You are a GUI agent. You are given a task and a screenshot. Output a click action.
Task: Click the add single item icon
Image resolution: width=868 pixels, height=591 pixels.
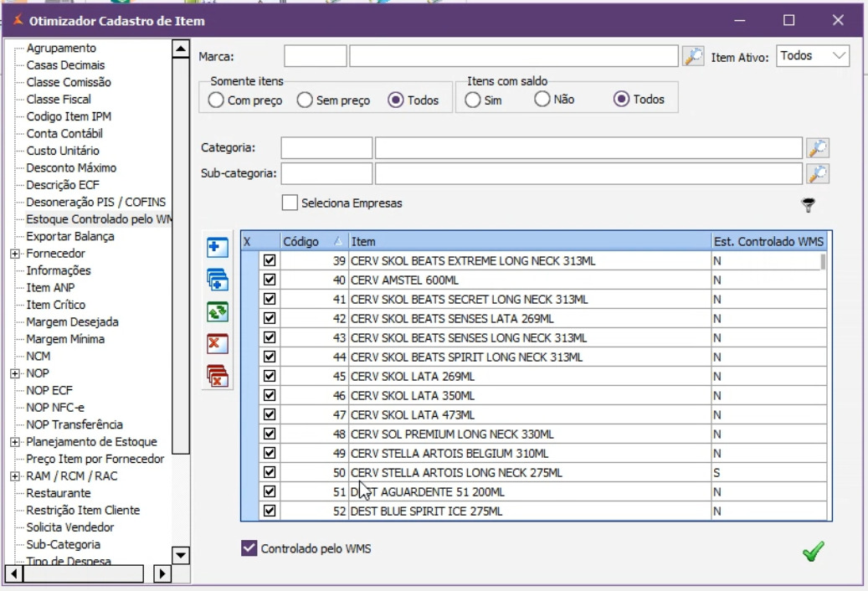coord(218,248)
